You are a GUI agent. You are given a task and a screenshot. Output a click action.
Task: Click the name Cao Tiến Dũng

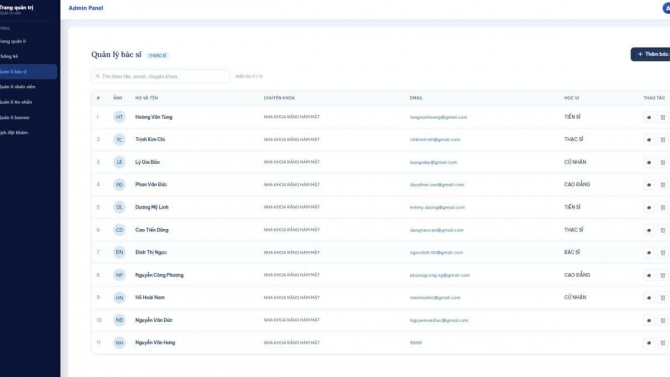click(x=152, y=230)
